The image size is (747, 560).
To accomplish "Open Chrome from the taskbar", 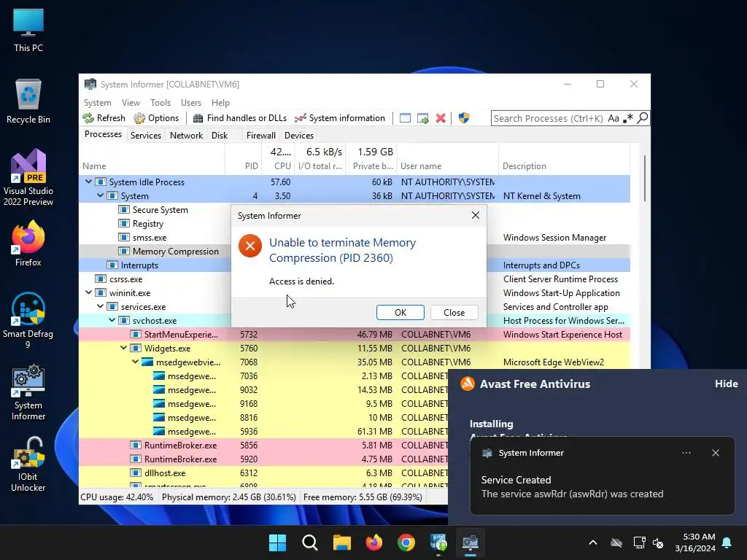I will (406, 542).
